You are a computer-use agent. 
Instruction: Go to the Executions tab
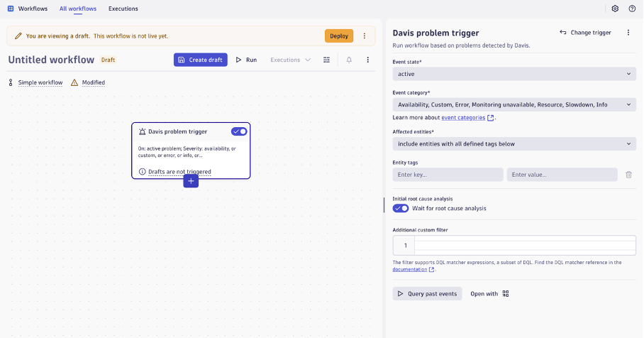123,9
